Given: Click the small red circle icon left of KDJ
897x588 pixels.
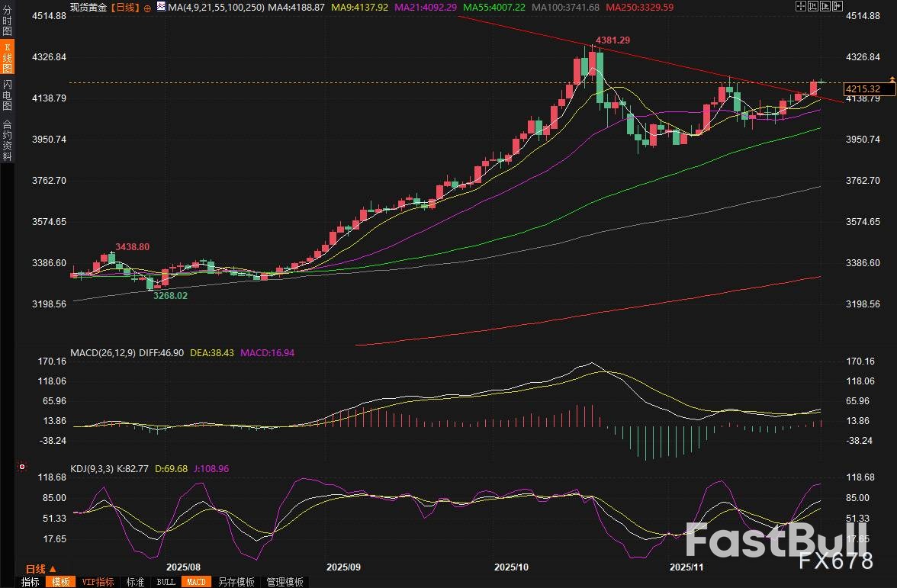Looking at the screenshot, I should pyautogui.click(x=22, y=467).
